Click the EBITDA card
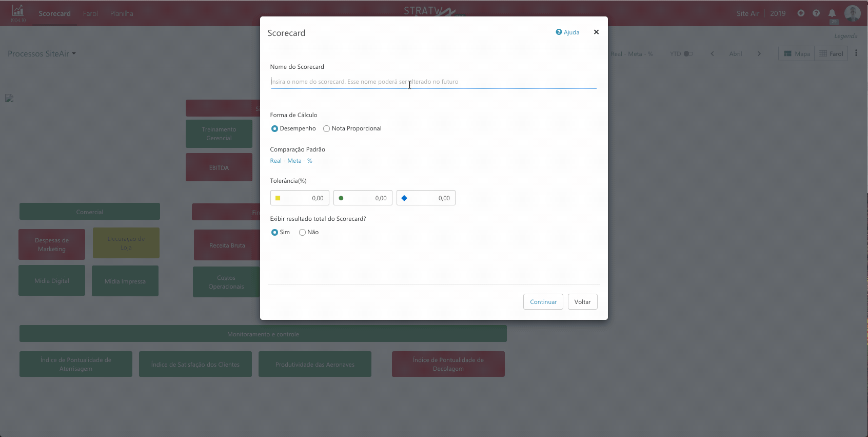Image resolution: width=868 pixels, height=437 pixels. coord(219,167)
